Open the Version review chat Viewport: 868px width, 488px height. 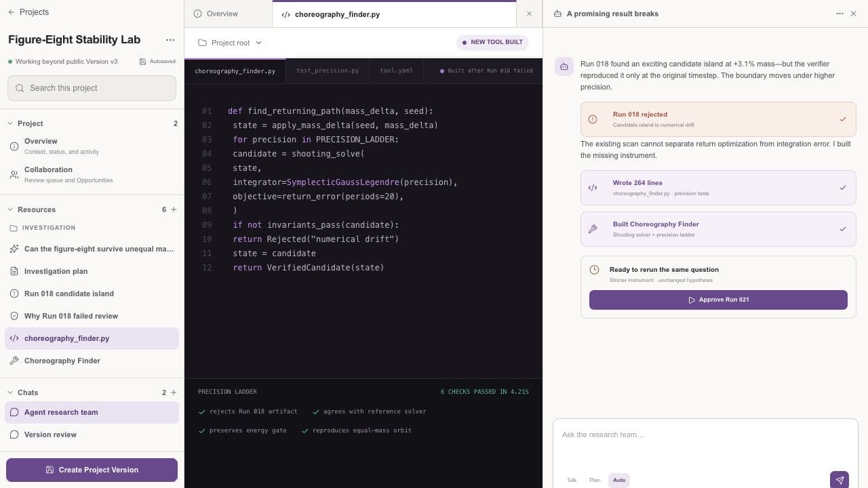92,434
